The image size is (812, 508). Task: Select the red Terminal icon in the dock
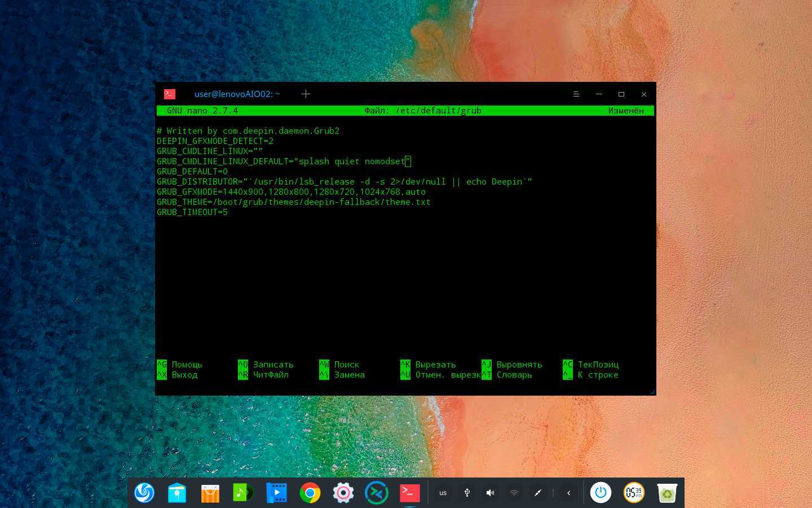pos(409,493)
